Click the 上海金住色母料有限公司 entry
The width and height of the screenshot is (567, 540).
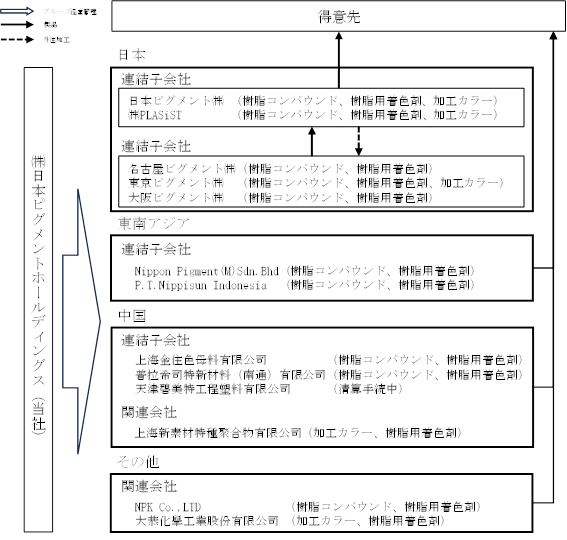(201, 360)
